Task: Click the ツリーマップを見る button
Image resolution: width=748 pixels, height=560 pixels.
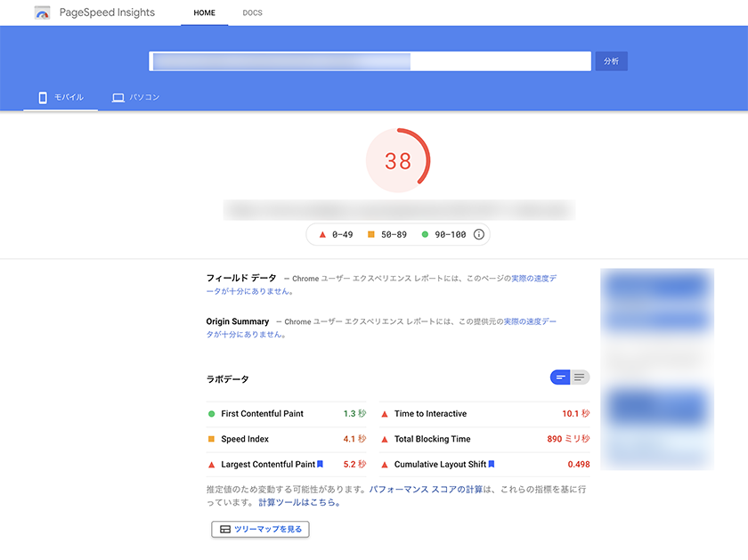Action: 260,529
